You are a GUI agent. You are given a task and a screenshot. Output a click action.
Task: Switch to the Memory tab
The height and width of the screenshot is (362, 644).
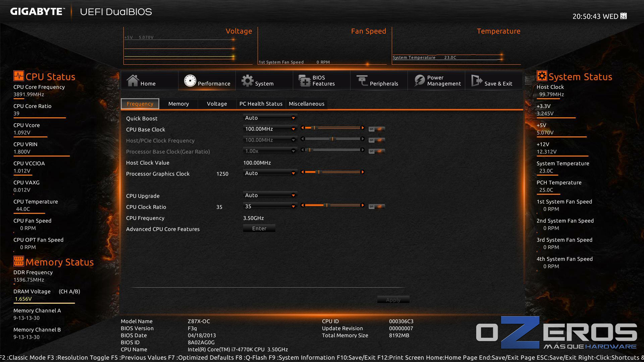[178, 104]
